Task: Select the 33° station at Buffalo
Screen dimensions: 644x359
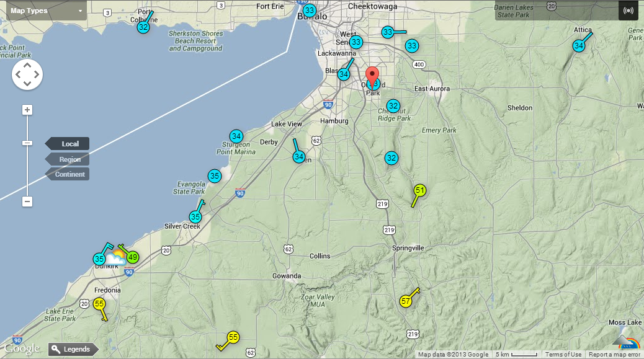Action: tap(309, 11)
